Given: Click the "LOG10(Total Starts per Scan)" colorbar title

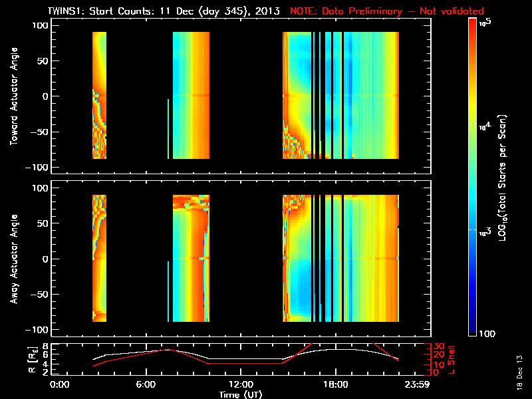Looking at the screenshot, I should point(502,178).
